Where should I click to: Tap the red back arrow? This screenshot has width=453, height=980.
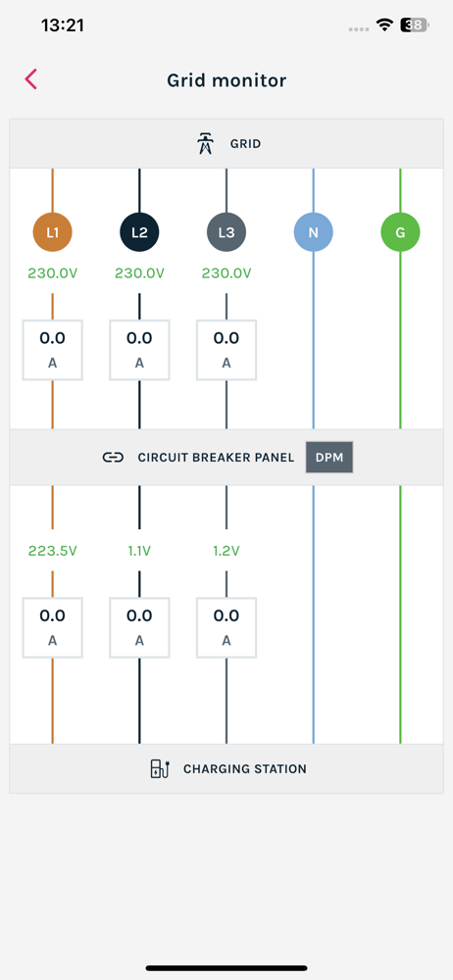pos(31,79)
